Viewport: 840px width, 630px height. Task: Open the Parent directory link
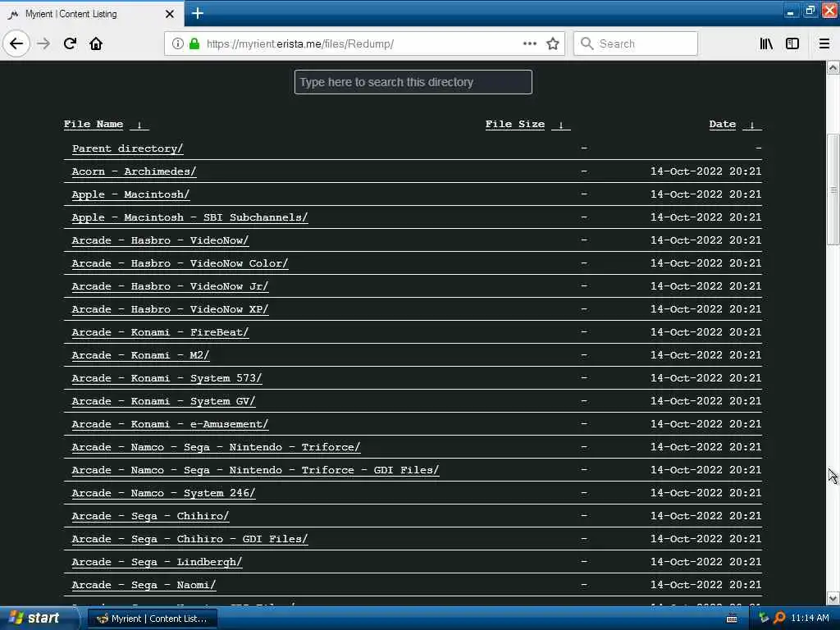[127, 148]
